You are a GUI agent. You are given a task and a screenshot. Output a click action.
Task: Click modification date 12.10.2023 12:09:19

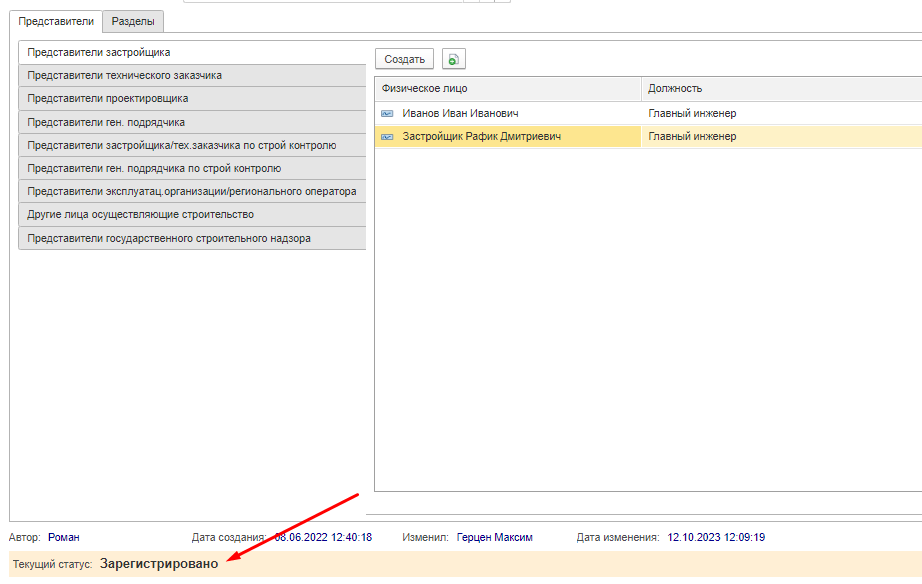716,537
